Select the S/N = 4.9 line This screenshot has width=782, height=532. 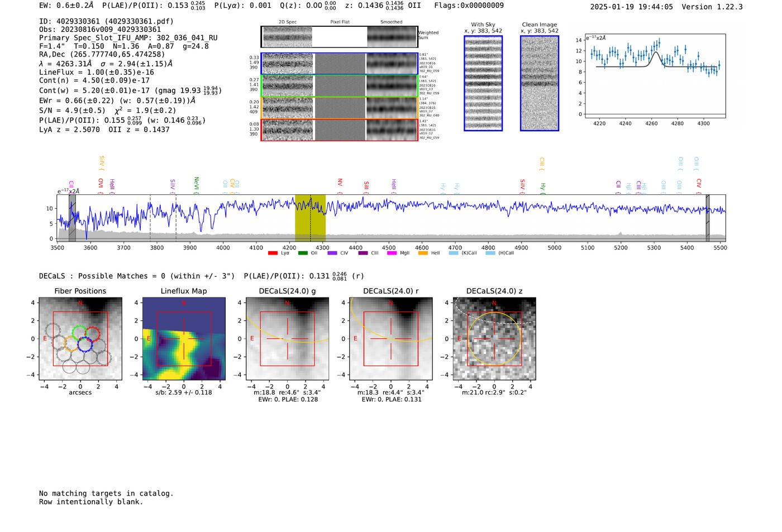(x=108, y=110)
